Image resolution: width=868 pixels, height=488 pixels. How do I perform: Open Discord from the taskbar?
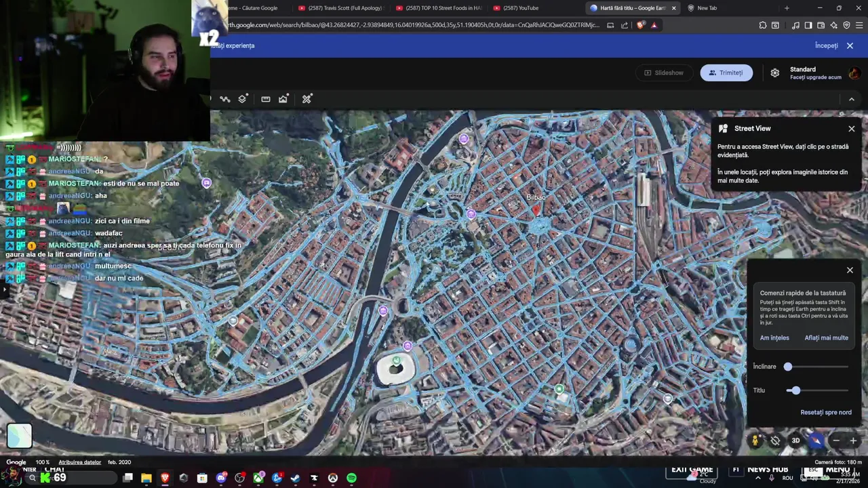pos(221,478)
